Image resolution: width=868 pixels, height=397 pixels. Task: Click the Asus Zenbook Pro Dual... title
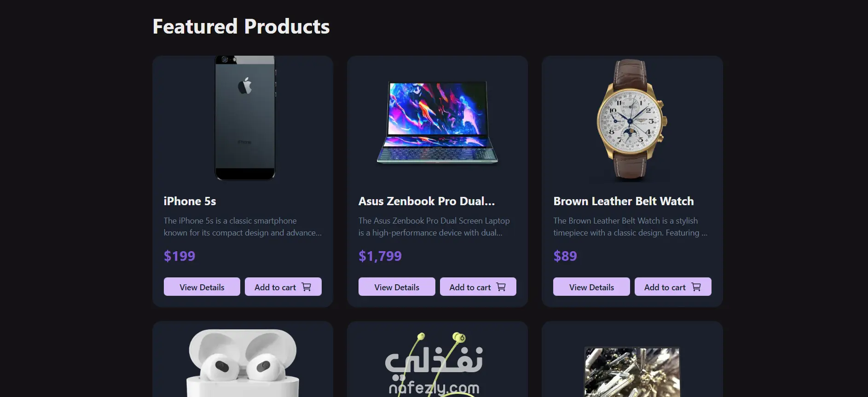(427, 201)
